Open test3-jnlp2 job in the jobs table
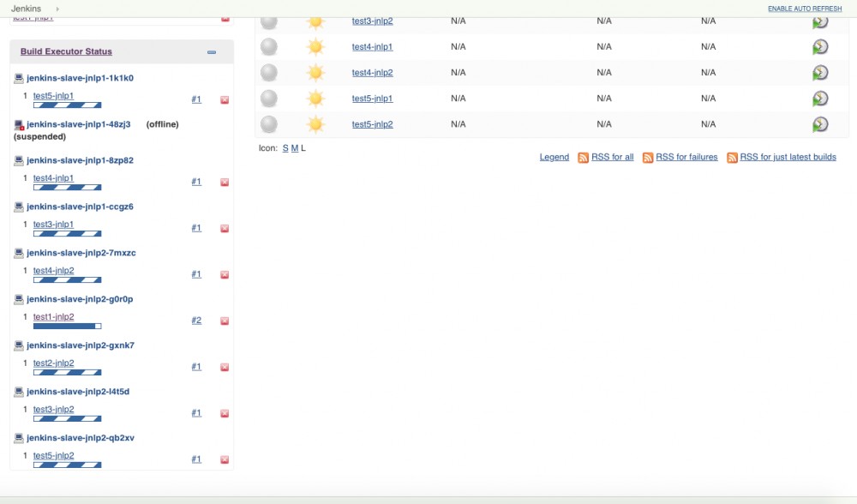The height and width of the screenshot is (504, 857). coord(372,21)
